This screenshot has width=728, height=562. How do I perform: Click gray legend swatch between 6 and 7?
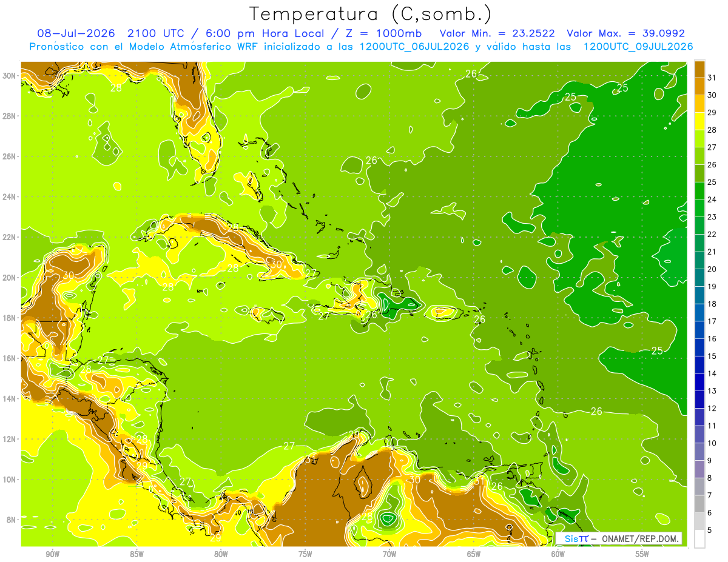(x=699, y=504)
